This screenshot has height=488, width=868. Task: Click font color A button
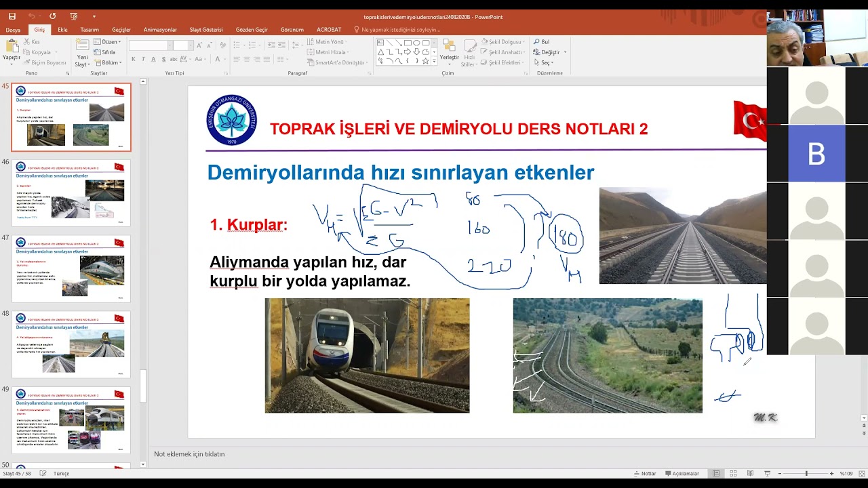tap(218, 59)
